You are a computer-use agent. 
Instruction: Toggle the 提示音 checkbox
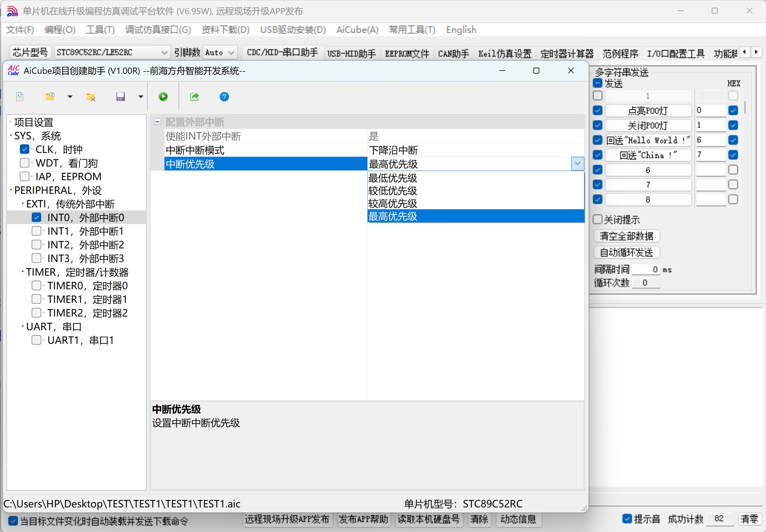point(627,519)
